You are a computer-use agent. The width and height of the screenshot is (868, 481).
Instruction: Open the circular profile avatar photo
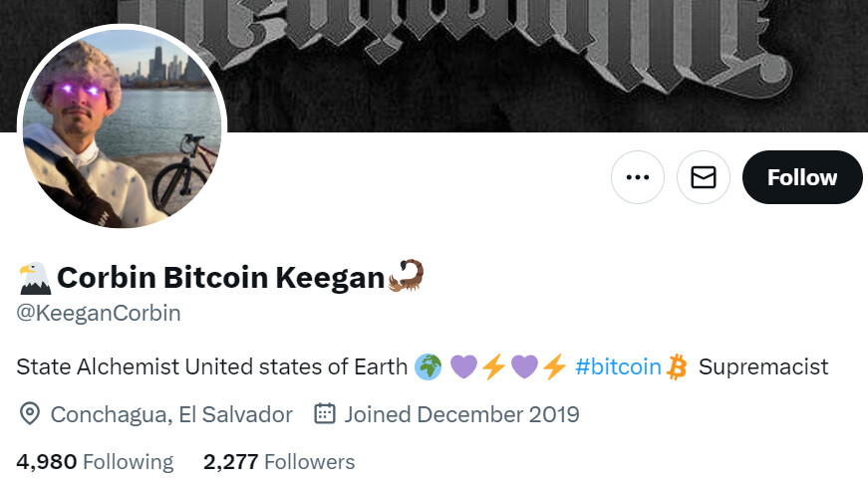pyautogui.click(x=123, y=126)
